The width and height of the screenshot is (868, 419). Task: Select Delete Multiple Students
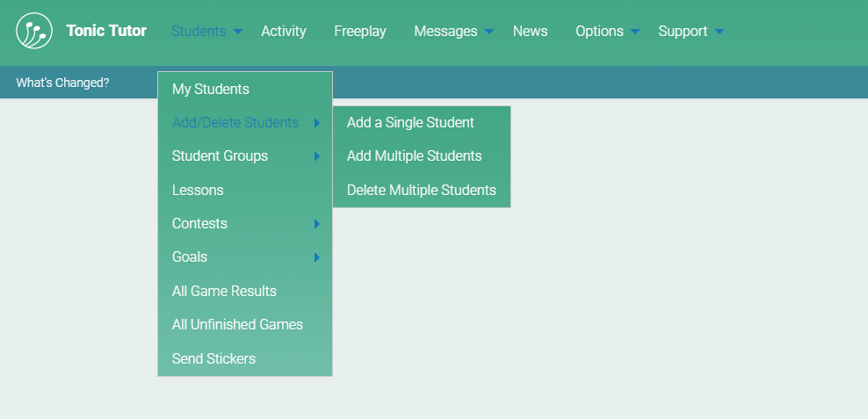pyautogui.click(x=421, y=191)
